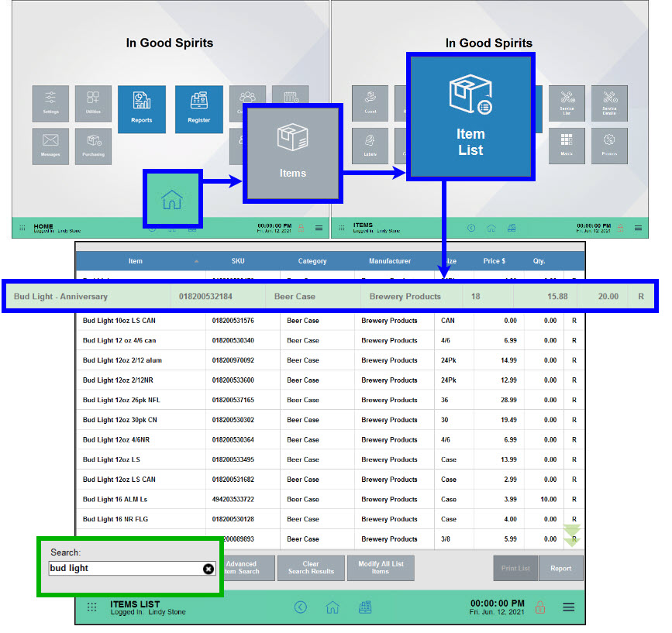The width and height of the screenshot is (672, 633).
Task: Sort by the SKU column header
Action: coord(238,261)
